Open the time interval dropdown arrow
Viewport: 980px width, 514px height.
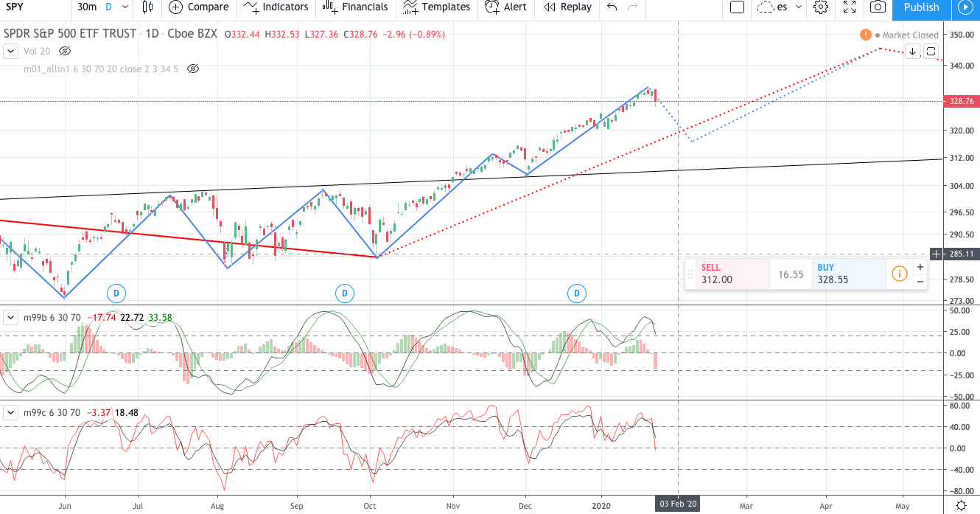[x=125, y=7]
